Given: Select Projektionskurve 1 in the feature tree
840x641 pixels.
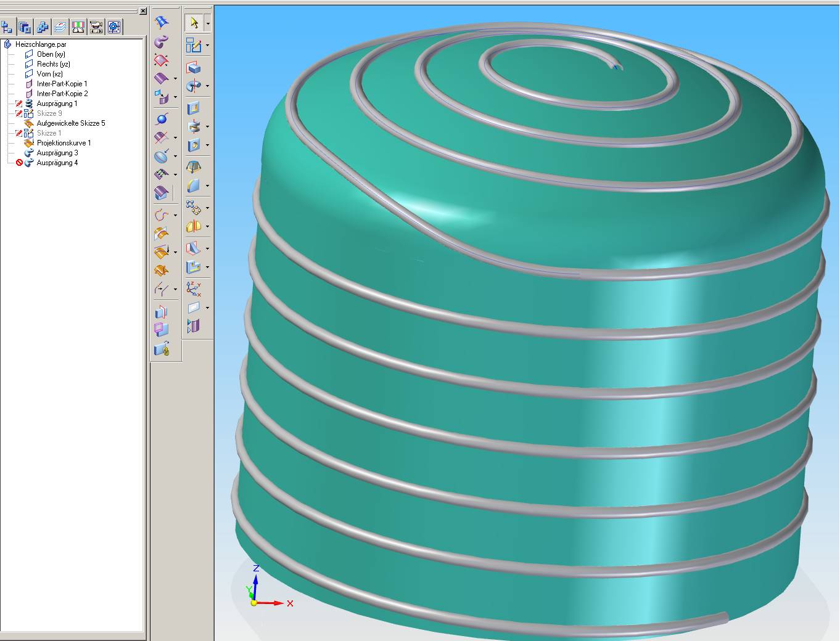Looking at the screenshot, I should click(x=64, y=143).
